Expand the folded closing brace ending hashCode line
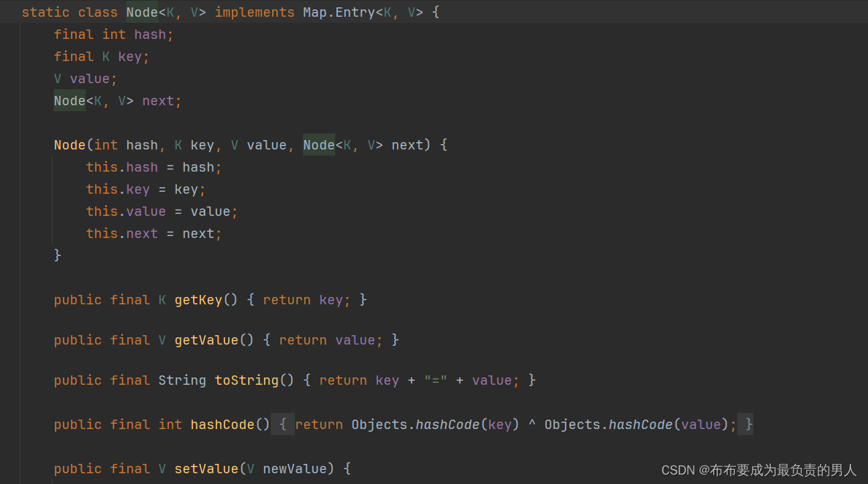Image resolution: width=868 pixels, height=484 pixels. coord(745,424)
